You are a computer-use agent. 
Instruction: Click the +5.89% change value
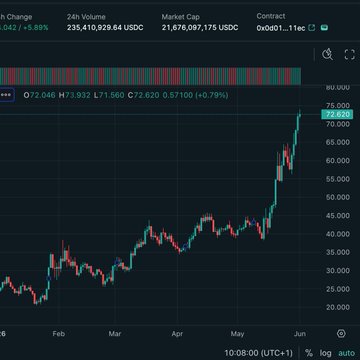pyautogui.click(x=35, y=28)
